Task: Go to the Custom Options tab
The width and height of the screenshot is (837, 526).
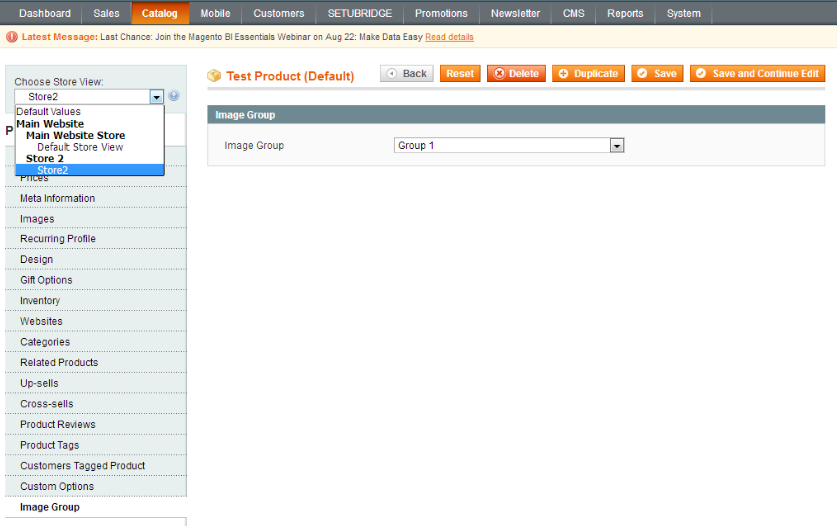Action: click(x=57, y=487)
